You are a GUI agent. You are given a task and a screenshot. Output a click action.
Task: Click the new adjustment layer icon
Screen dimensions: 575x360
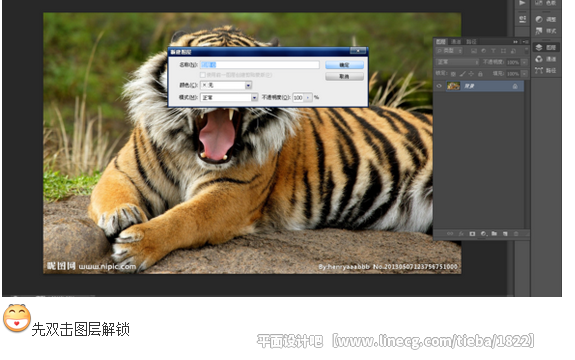pyautogui.click(x=484, y=234)
